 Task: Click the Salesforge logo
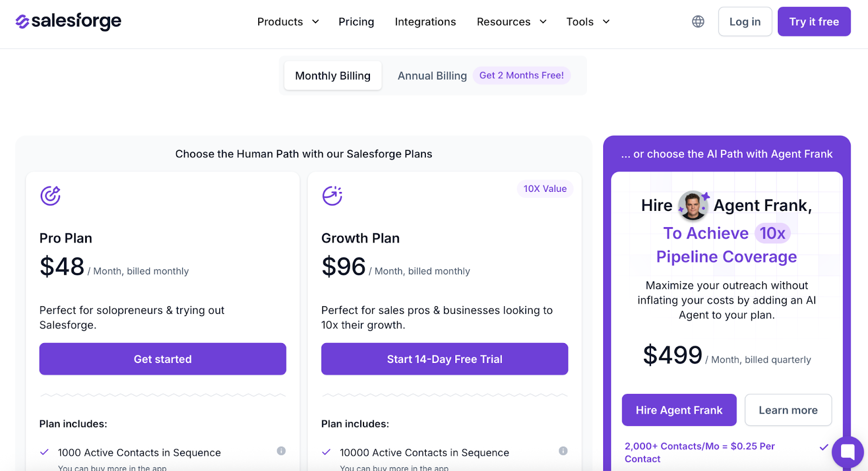68,22
